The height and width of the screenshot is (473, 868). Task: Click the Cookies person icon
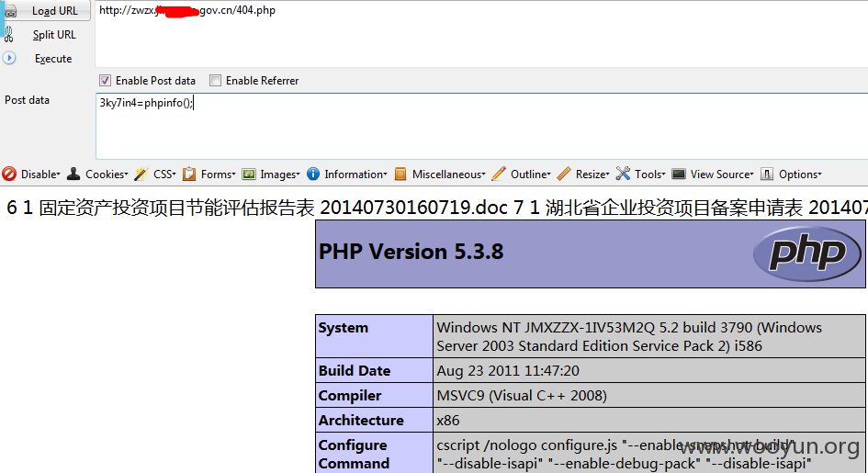(x=73, y=174)
